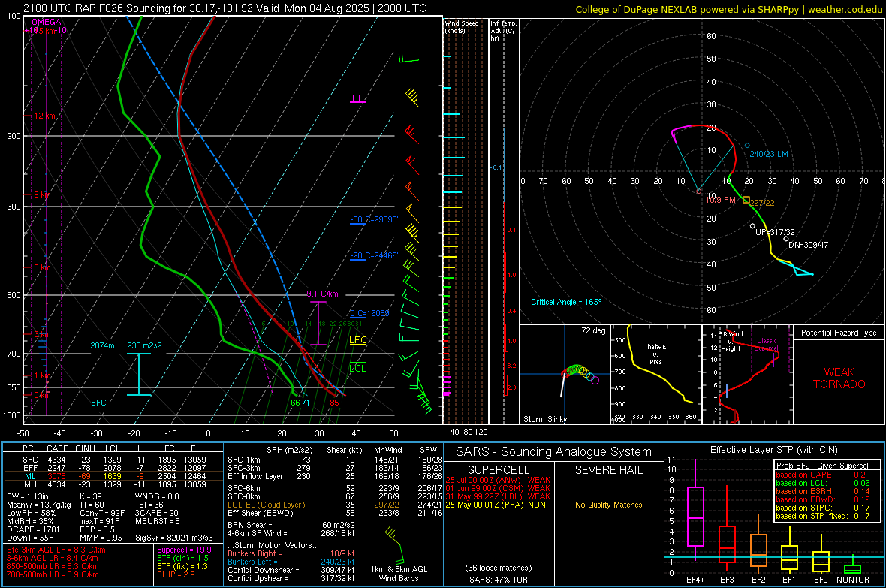This screenshot has height=588, width=886.
Task: Click the sounding title starting '2100 UTC RAP F026'
Action: tap(225, 8)
